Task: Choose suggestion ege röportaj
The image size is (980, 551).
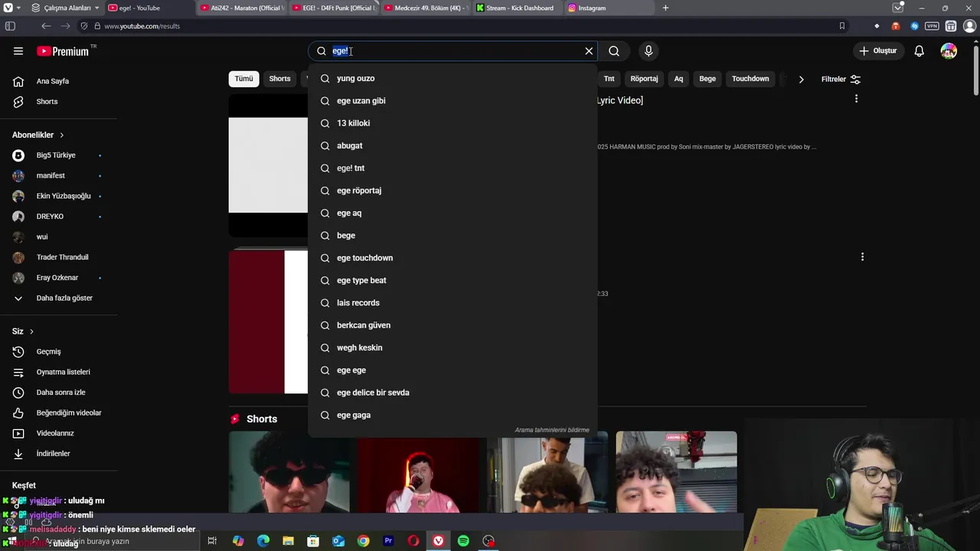Action: [452, 191]
